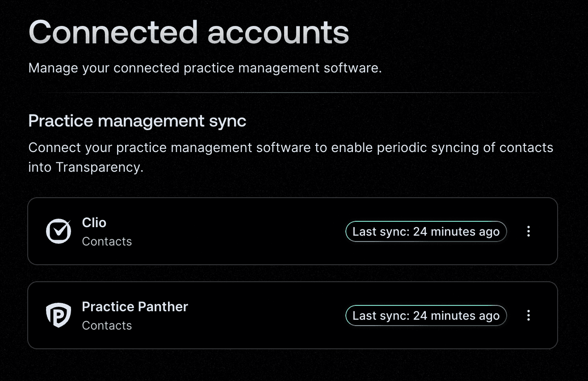Click the Clio checkmark logo icon
Image resolution: width=588 pixels, height=381 pixels.
click(59, 231)
